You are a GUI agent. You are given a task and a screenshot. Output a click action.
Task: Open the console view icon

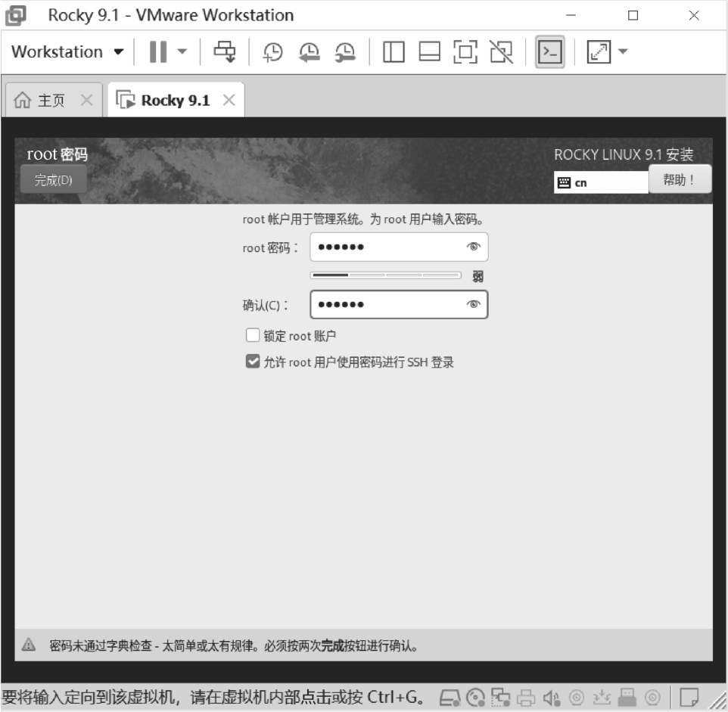click(550, 52)
